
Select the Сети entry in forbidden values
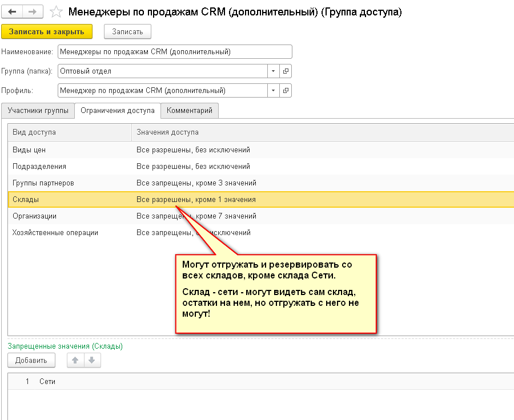[x=47, y=381]
